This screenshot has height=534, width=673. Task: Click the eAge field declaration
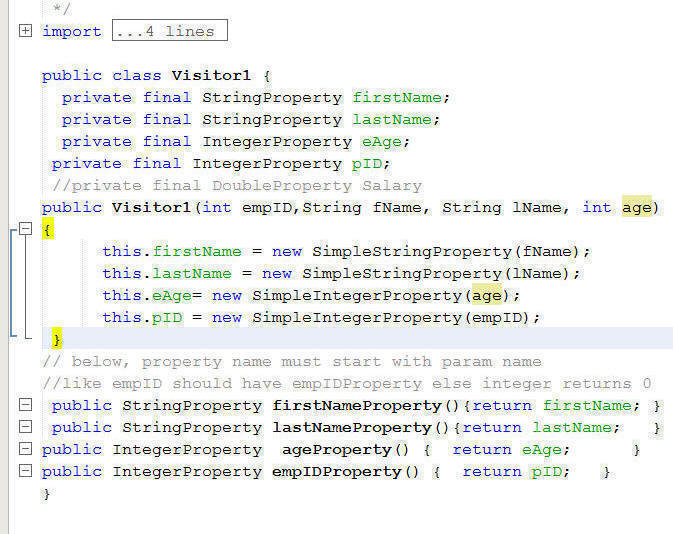(382, 142)
